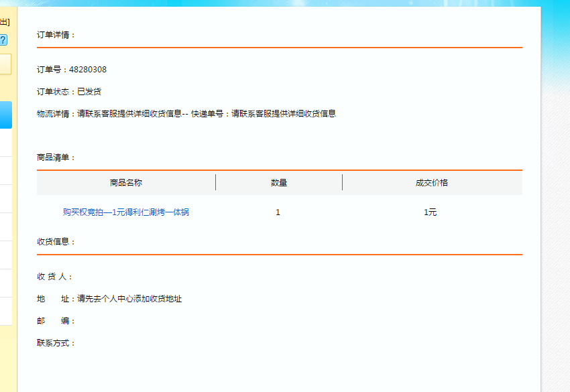Click the 订单详情 section heading
This screenshot has width=570, height=392.
tap(56, 35)
